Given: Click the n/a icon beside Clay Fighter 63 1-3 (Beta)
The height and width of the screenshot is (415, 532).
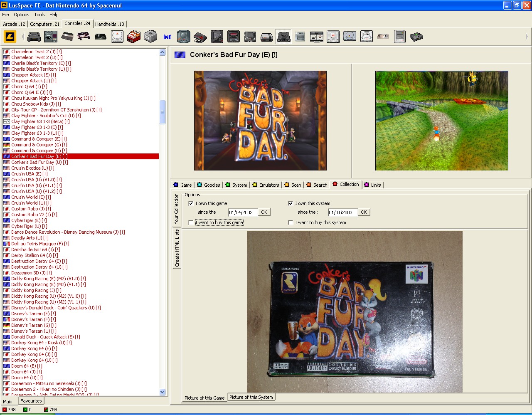Looking at the screenshot, I should (x=6, y=121).
